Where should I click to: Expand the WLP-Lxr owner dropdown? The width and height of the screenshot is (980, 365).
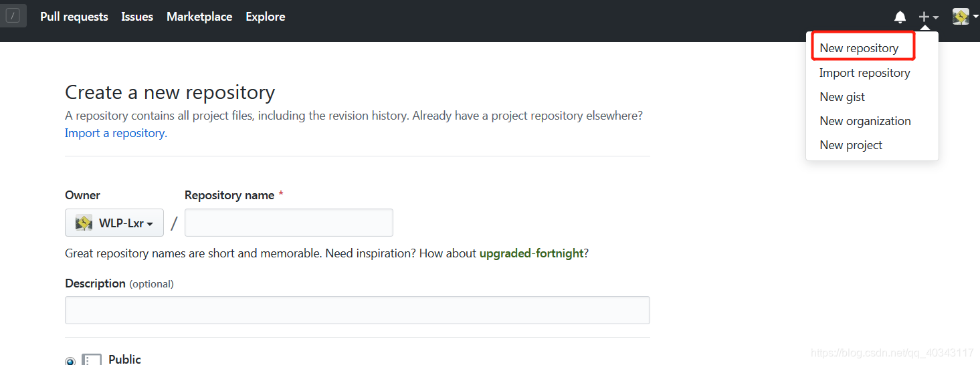114,223
